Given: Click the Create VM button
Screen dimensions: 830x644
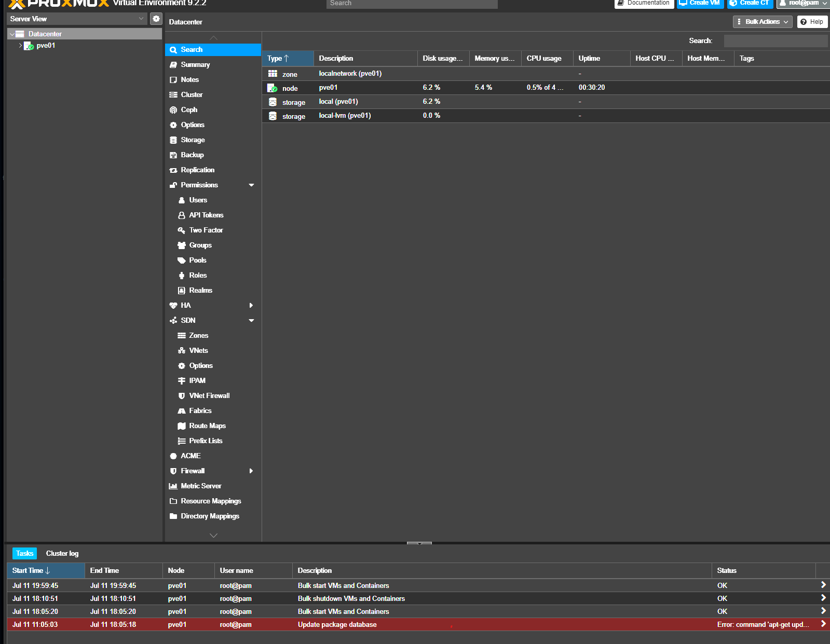Looking at the screenshot, I should click(700, 3).
